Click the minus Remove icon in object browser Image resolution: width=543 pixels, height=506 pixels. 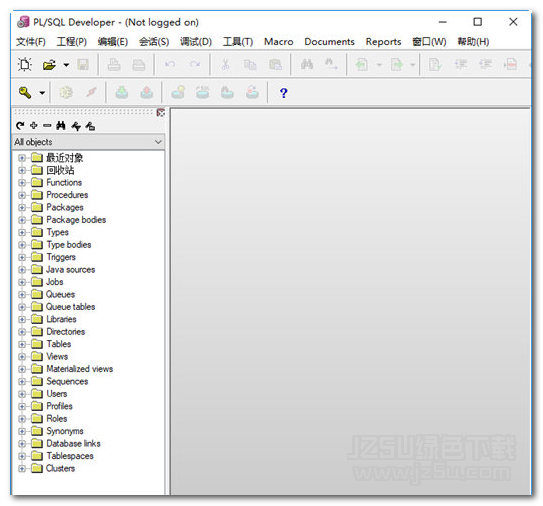point(47,125)
